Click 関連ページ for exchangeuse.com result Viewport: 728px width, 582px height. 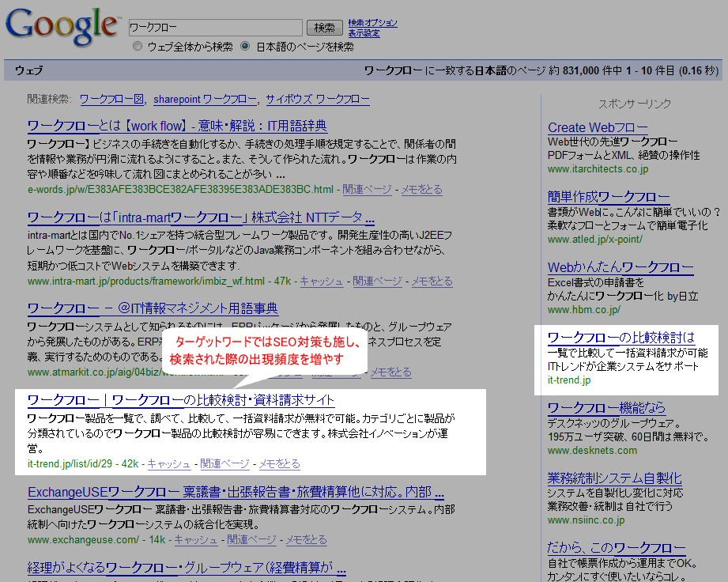pyautogui.click(x=251, y=540)
